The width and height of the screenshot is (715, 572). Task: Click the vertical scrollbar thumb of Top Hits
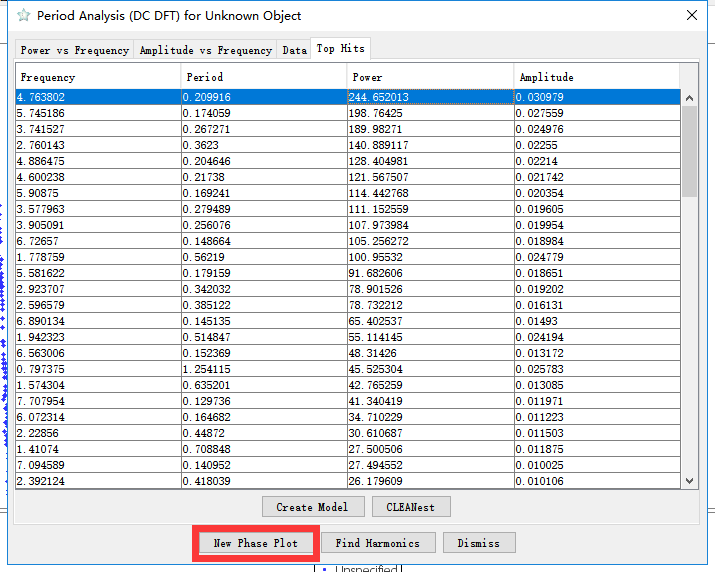click(x=689, y=151)
